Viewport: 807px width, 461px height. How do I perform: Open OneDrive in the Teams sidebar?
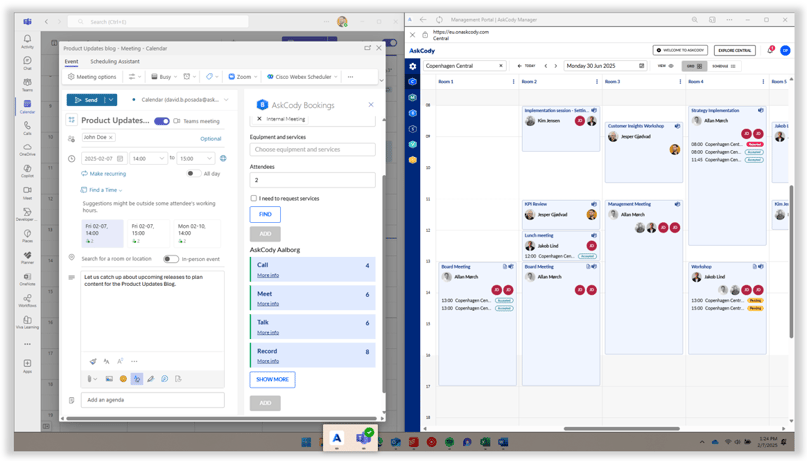[x=27, y=149]
